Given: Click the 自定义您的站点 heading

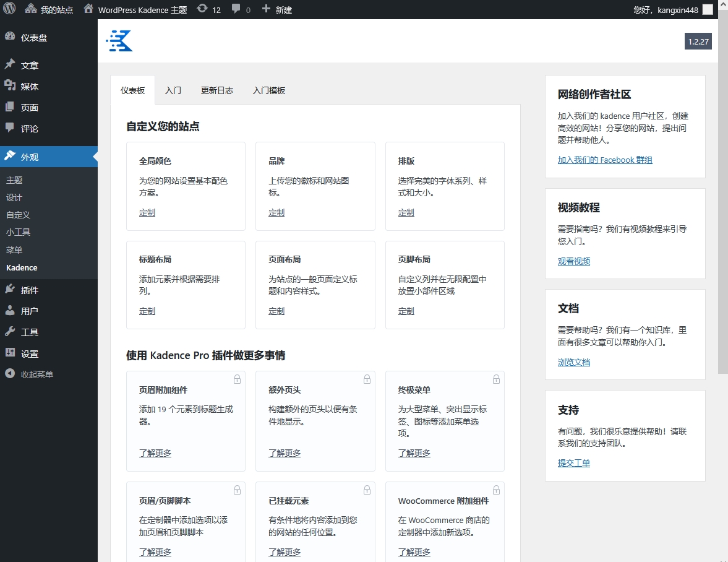Looking at the screenshot, I should [163, 126].
